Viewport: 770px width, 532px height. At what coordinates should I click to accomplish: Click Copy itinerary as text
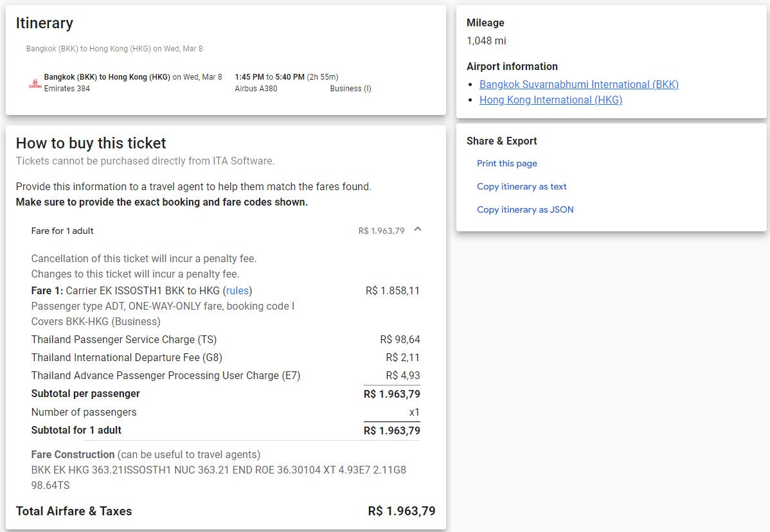point(521,186)
